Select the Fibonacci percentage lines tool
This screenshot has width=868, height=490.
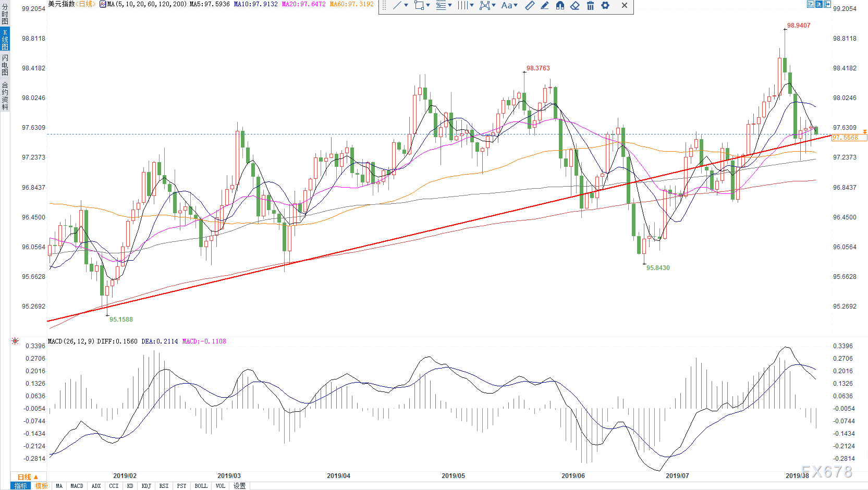tap(441, 5)
